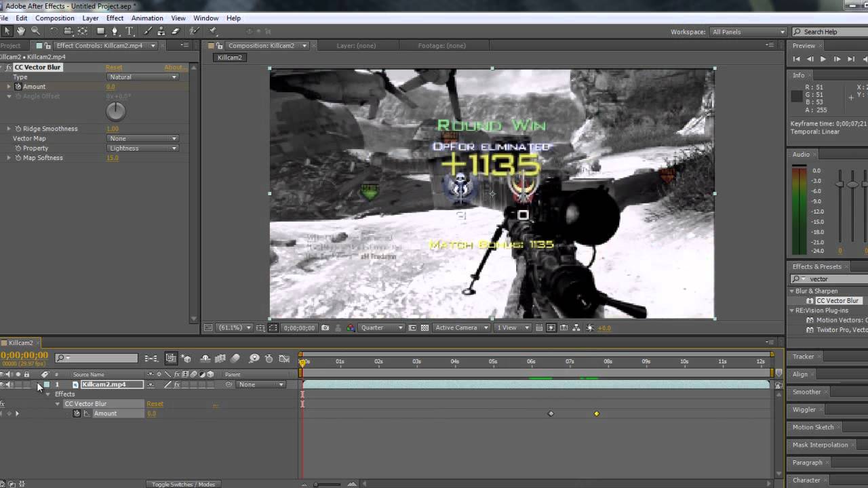Open the Parent dropdown for Killcam2.mp4
This screenshot has width=868, height=488.
pyautogui.click(x=261, y=384)
